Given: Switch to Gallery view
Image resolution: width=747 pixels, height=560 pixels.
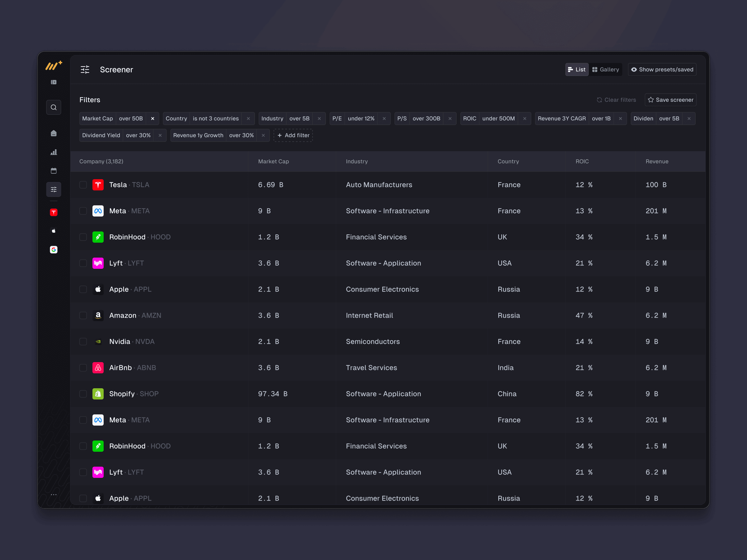Looking at the screenshot, I should click(605, 70).
